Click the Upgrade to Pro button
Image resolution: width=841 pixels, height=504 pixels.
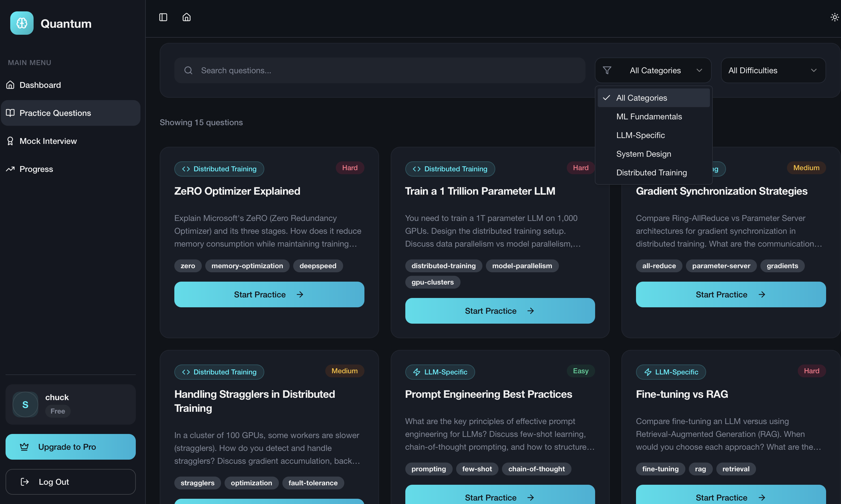[70, 447]
